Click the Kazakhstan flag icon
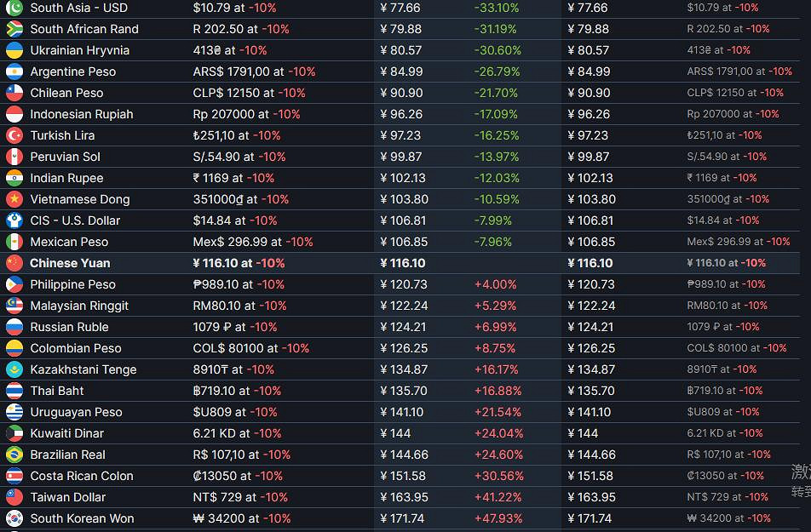811x532 pixels. [14, 369]
